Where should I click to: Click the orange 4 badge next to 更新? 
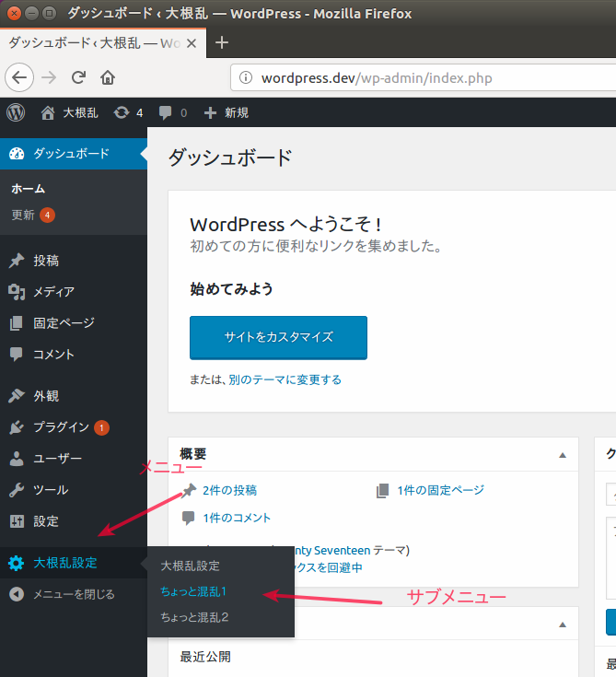(x=48, y=215)
